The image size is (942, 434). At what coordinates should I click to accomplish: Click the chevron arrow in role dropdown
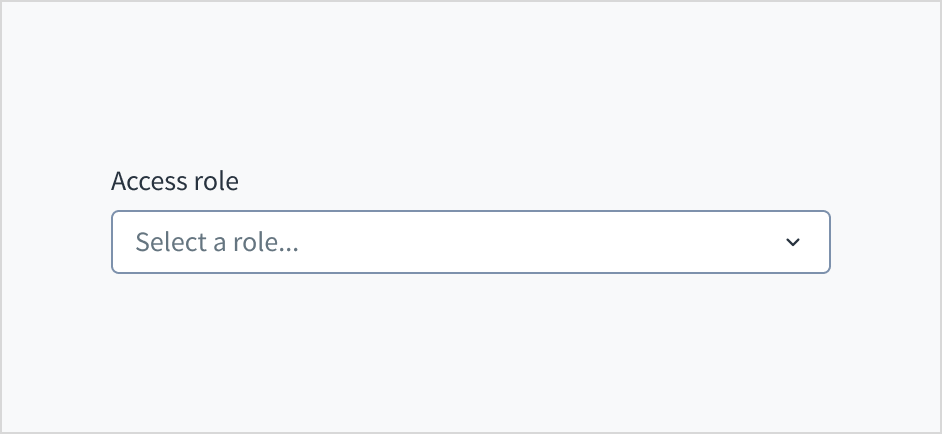pos(793,242)
